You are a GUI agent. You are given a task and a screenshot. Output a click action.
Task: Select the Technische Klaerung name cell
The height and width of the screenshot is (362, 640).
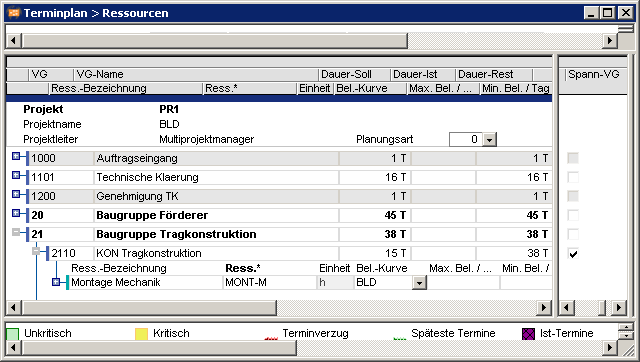coord(216,177)
